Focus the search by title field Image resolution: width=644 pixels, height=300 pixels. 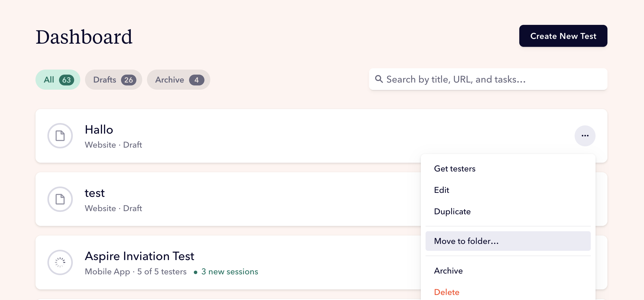pos(493,79)
